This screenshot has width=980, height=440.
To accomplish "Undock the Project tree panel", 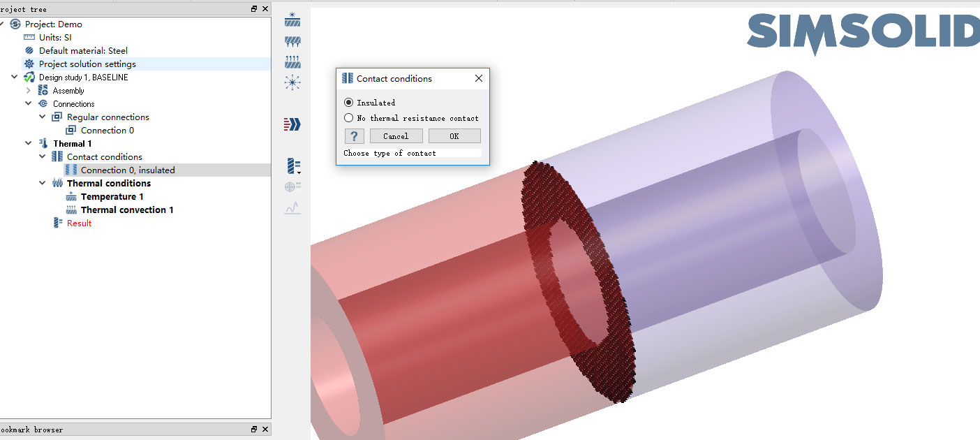I will pyautogui.click(x=254, y=9).
